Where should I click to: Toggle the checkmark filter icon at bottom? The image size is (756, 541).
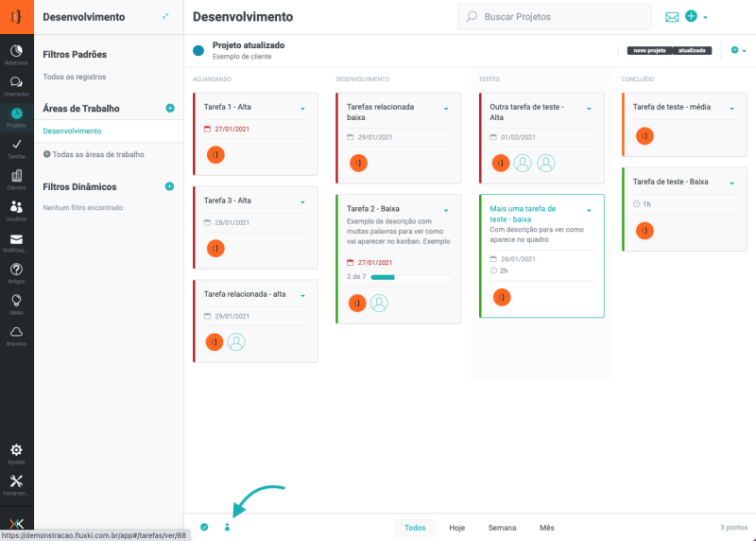[x=204, y=527]
